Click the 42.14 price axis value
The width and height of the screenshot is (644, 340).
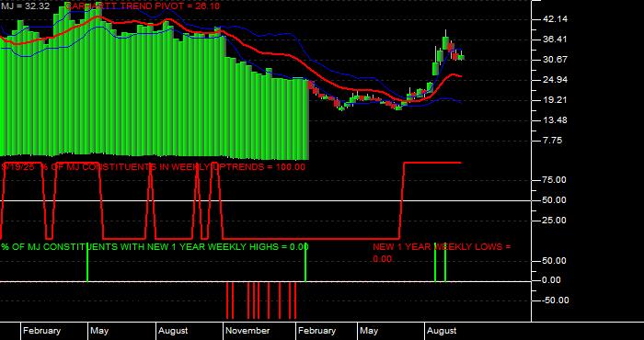555,19
